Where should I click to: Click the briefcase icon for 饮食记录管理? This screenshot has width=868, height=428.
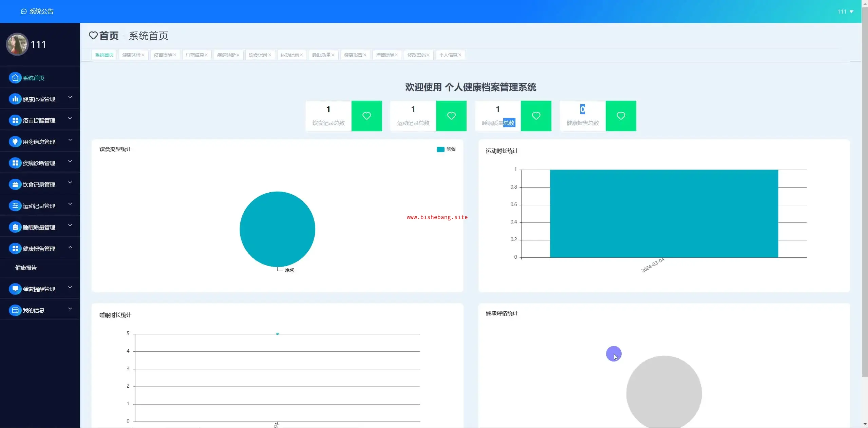tap(15, 184)
